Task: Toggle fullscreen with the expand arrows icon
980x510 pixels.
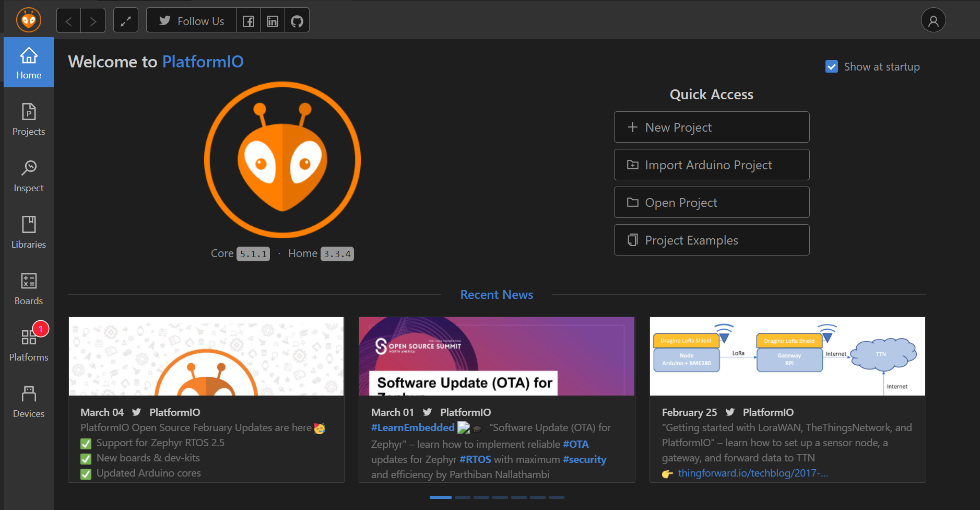Action: click(x=126, y=21)
